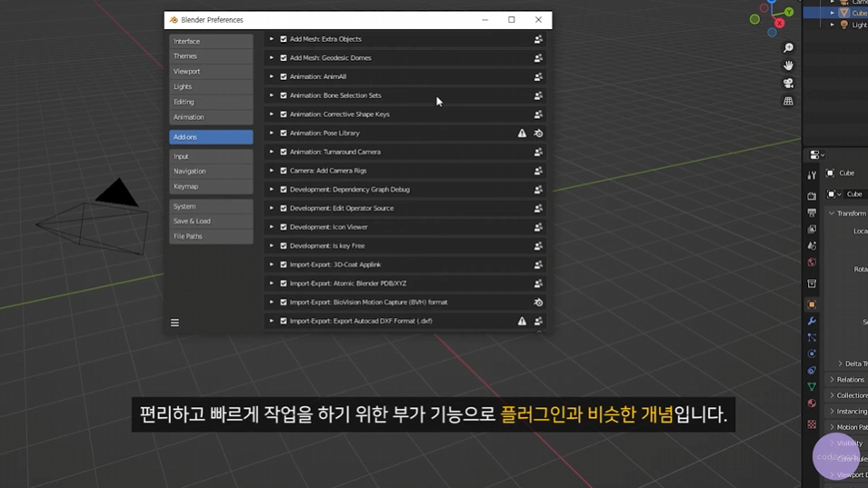Open Lights preferences section
The height and width of the screenshot is (488, 868).
[x=211, y=87]
